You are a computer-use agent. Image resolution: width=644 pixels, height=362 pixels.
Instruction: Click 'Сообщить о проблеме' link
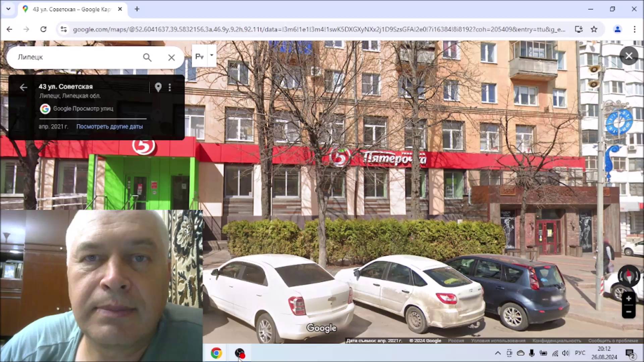613,341
